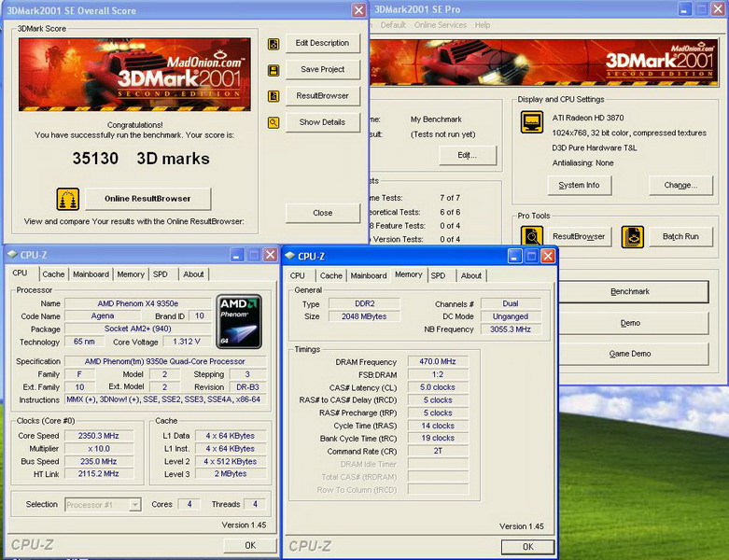Click the AMD Phenom logo in CPU-Z

(x=239, y=322)
